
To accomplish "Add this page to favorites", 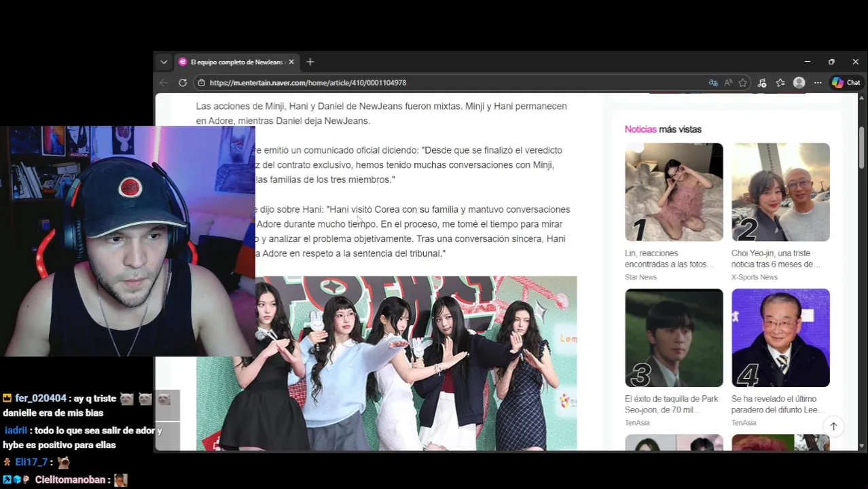I will tap(743, 83).
